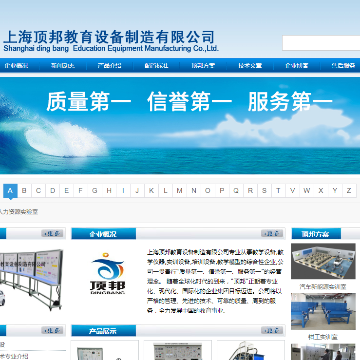Open letter X in the alphabet index
The image size is (360, 360).
coord(321,191)
